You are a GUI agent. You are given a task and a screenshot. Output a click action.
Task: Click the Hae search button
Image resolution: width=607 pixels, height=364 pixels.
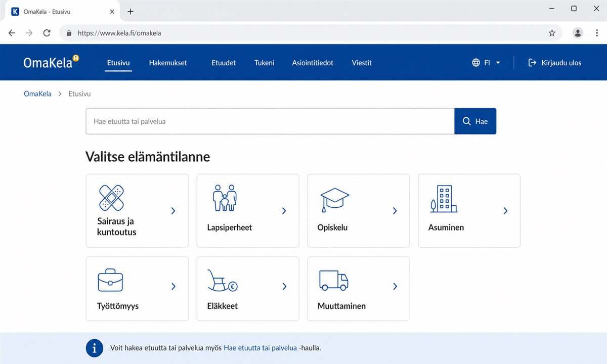pos(475,121)
